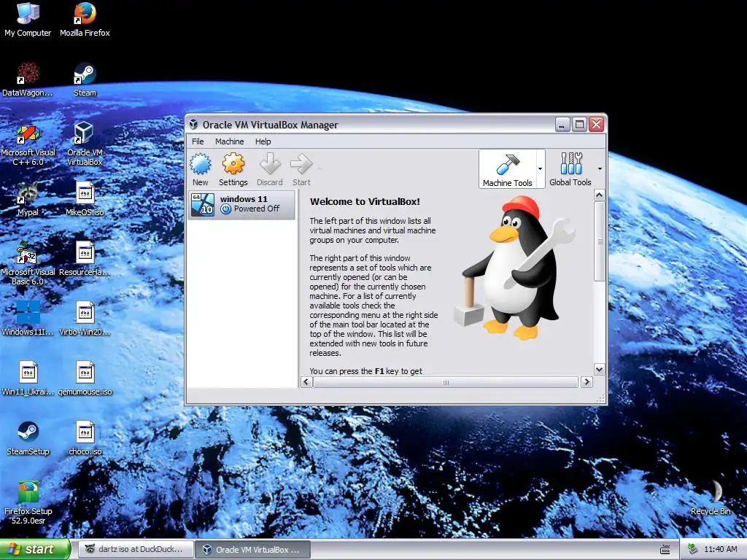This screenshot has height=560, width=747.
Task: Minimize the VirtualBox Manager window
Action: (x=562, y=125)
